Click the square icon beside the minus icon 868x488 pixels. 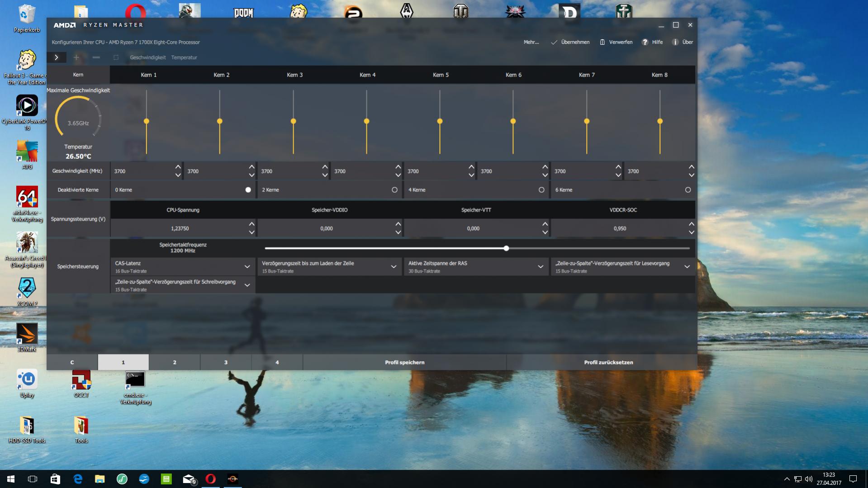pyautogui.click(x=116, y=57)
